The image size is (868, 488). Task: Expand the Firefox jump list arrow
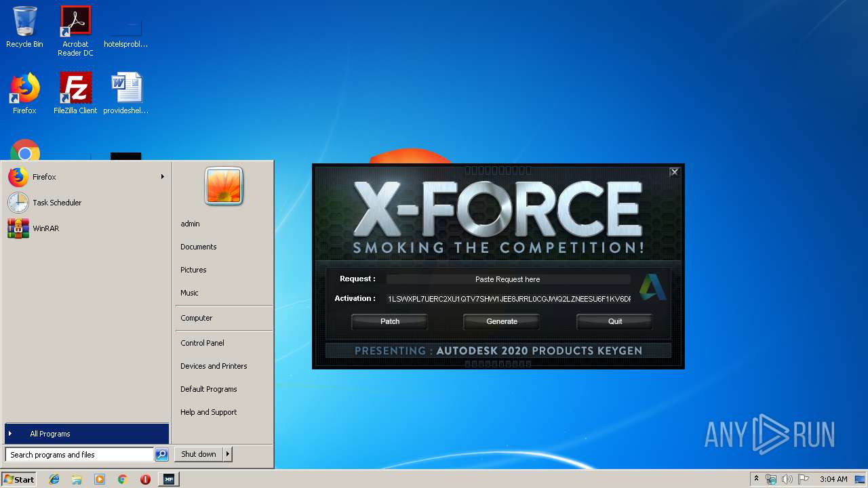click(x=163, y=177)
